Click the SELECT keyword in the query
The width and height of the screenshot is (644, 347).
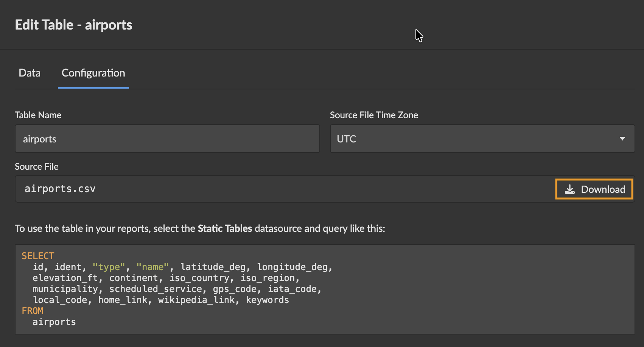[x=38, y=256]
